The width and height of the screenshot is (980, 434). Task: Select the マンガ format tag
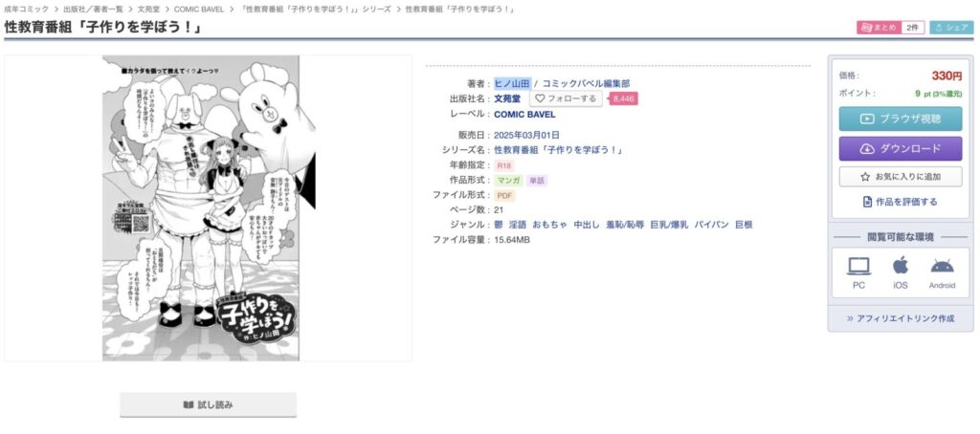pyautogui.click(x=509, y=181)
